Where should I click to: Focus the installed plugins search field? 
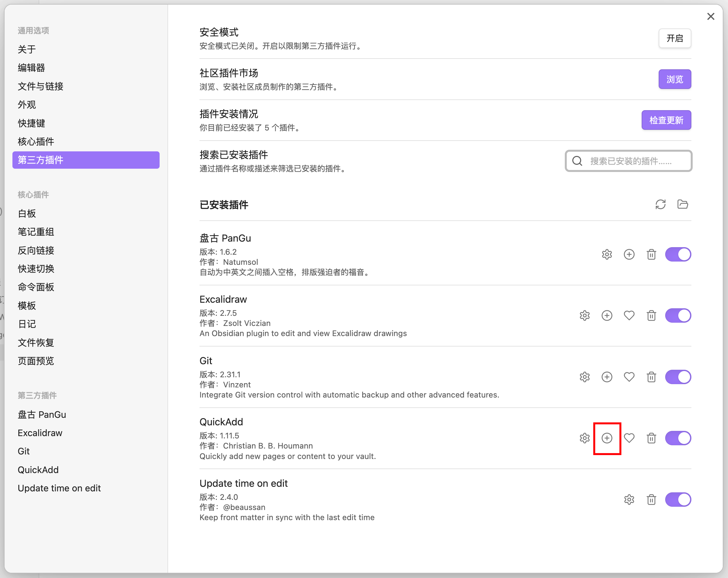pos(632,161)
